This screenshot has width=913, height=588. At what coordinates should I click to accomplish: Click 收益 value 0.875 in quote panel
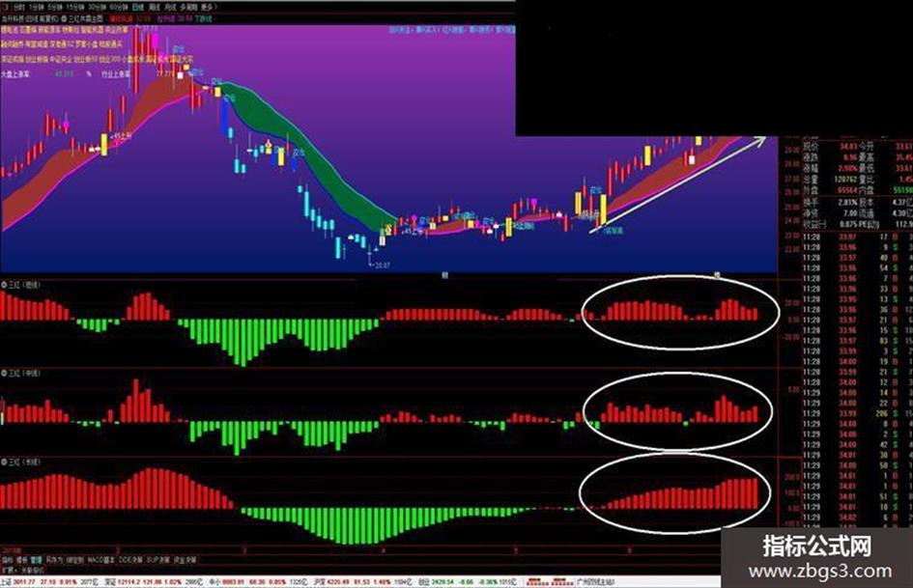848,225
